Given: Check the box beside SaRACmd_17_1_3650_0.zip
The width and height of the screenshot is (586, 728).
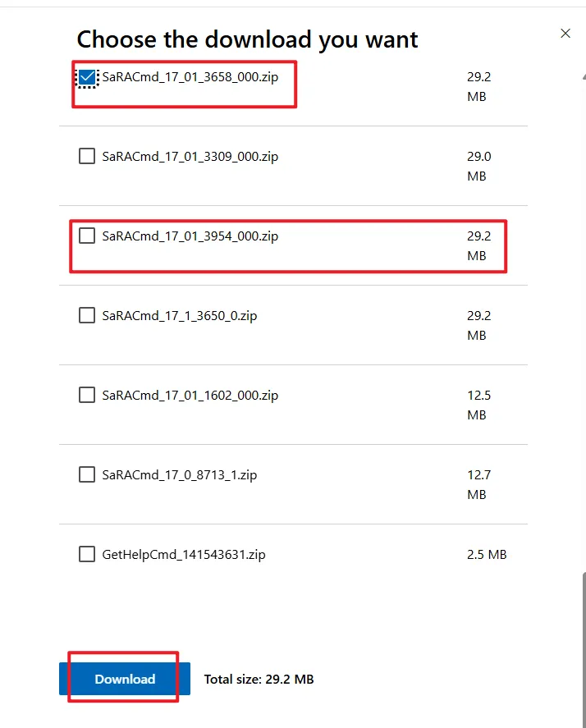Looking at the screenshot, I should 87,315.
